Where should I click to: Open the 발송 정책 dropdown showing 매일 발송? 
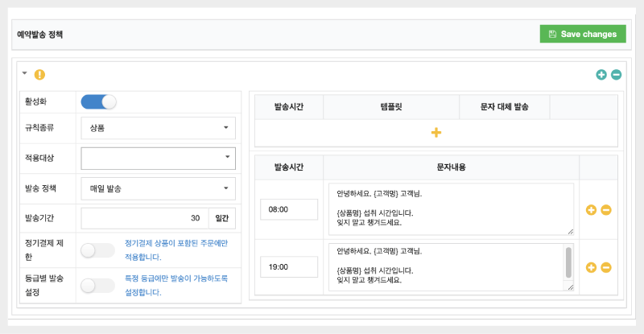158,189
